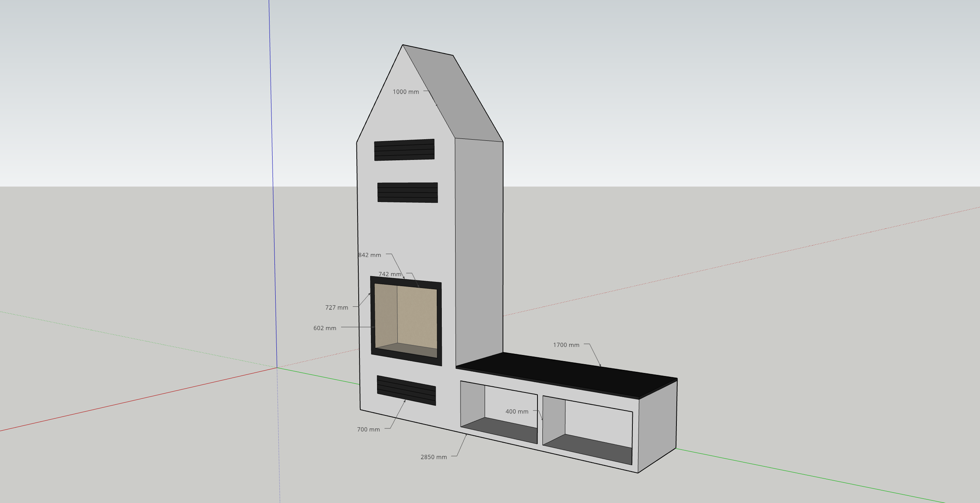Select the 400 mm dimension text
This screenshot has height=503, width=980.
tap(516, 412)
